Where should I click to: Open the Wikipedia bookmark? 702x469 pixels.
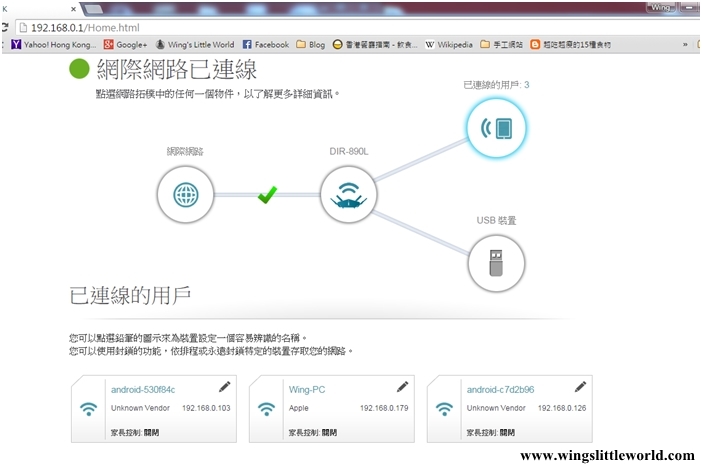[x=448, y=45]
